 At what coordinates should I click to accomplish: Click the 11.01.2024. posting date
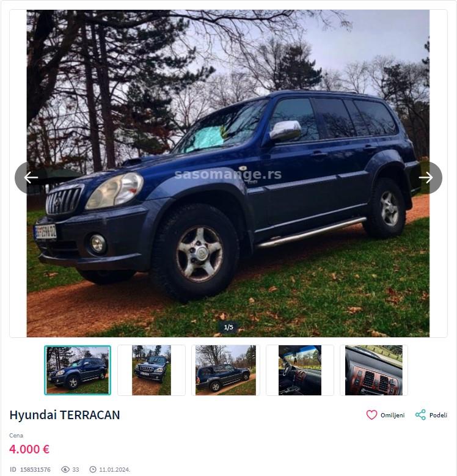point(114,470)
